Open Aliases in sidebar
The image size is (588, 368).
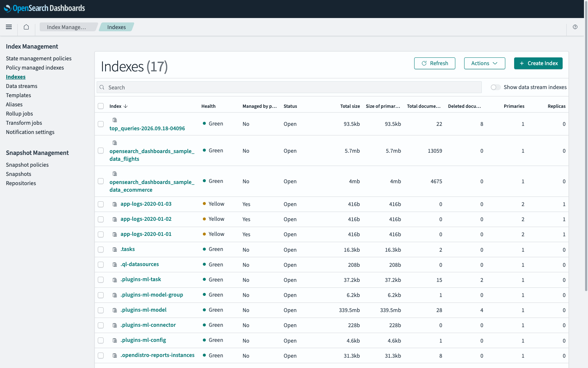point(14,105)
